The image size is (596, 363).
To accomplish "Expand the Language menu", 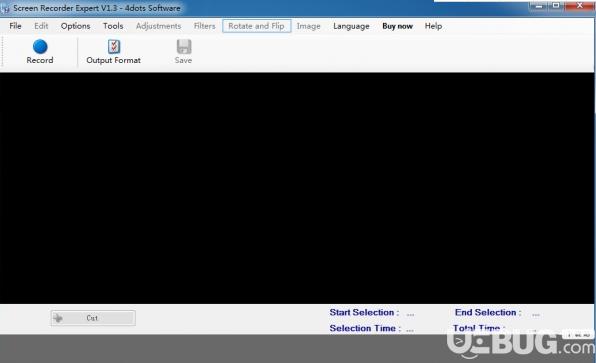I will pos(351,26).
